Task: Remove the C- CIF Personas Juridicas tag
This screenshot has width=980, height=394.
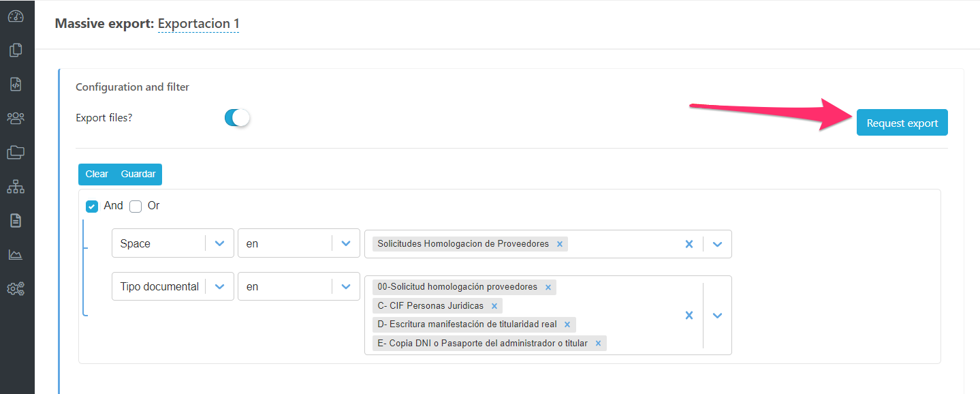Action: pos(494,306)
